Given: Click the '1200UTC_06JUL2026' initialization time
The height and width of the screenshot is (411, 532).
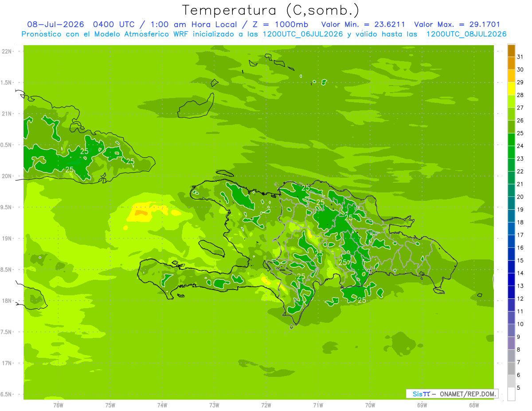Looking at the screenshot, I should pyautogui.click(x=303, y=34).
